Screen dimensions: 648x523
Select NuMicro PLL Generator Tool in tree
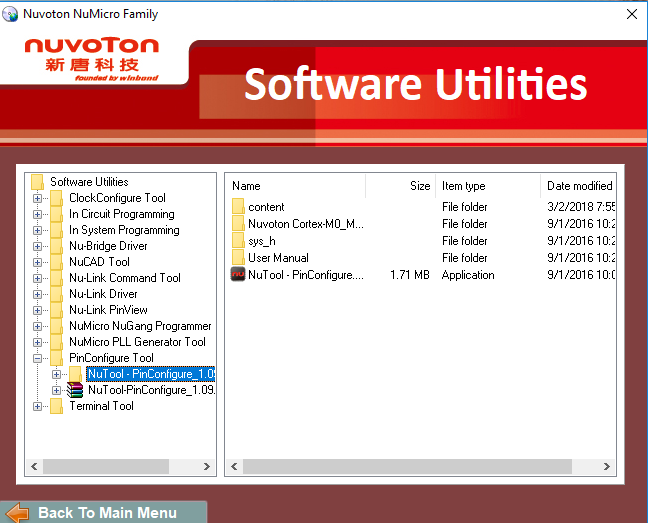coord(137,342)
